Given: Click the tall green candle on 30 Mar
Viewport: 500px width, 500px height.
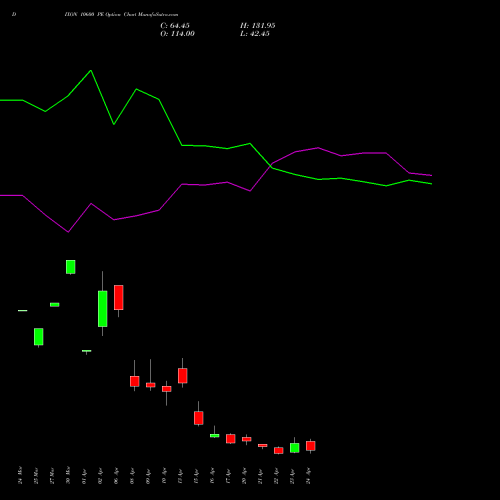Looking at the screenshot, I should pos(71,267).
